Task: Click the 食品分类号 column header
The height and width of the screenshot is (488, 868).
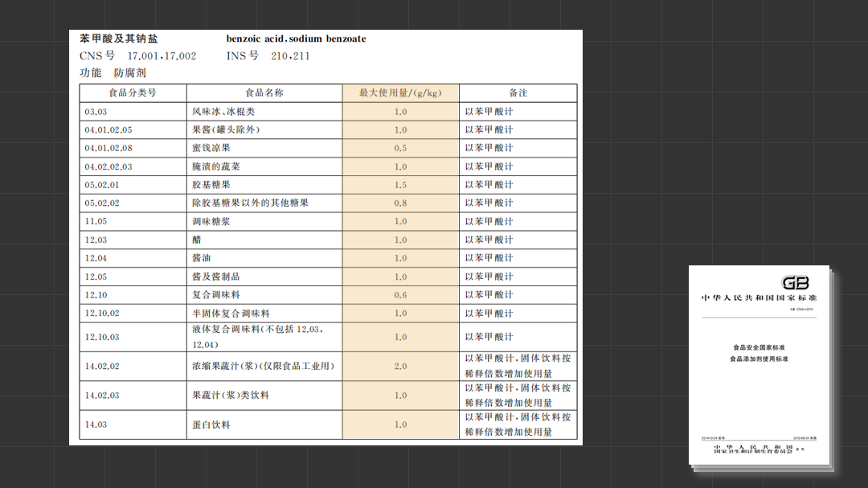Action: point(133,93)
